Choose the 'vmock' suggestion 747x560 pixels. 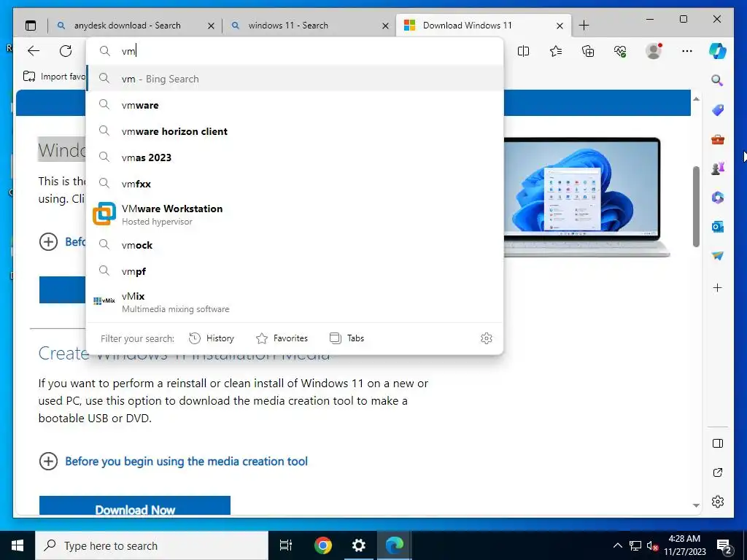coord(295,245)
